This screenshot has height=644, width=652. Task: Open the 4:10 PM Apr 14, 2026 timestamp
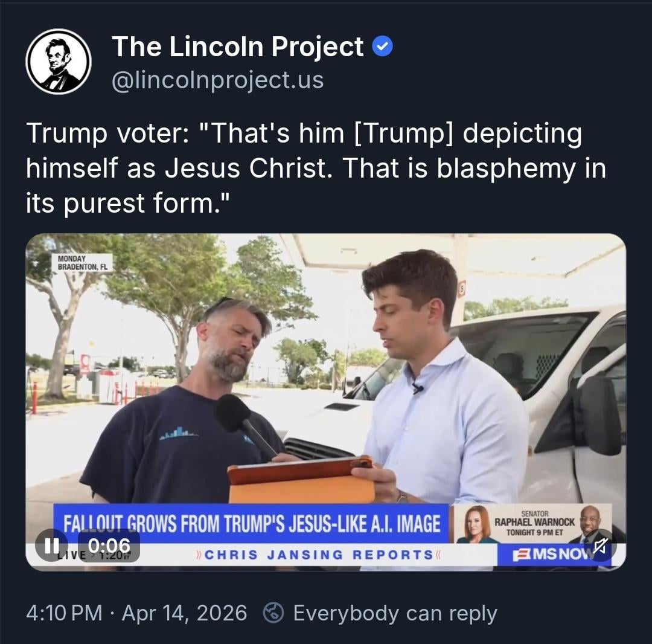point(136,613)
